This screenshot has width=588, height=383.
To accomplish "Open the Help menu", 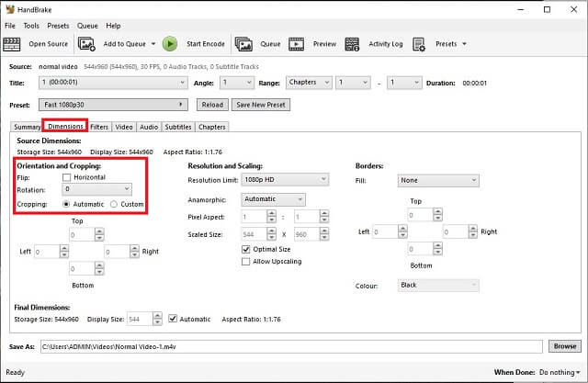I will [113, 26].
